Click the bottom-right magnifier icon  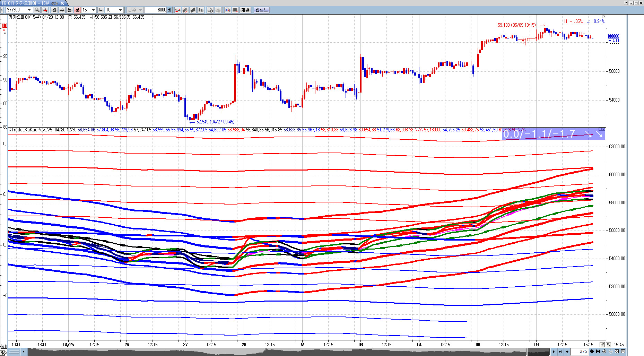(609, 345)
